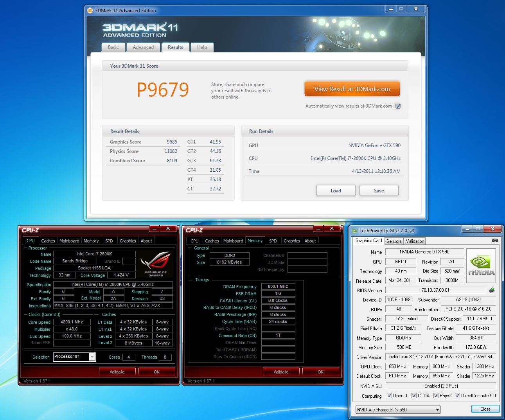This screenshot has width=505, height=420.
Task: Open About tab in CPU-Z memory window
Action: 310,241
